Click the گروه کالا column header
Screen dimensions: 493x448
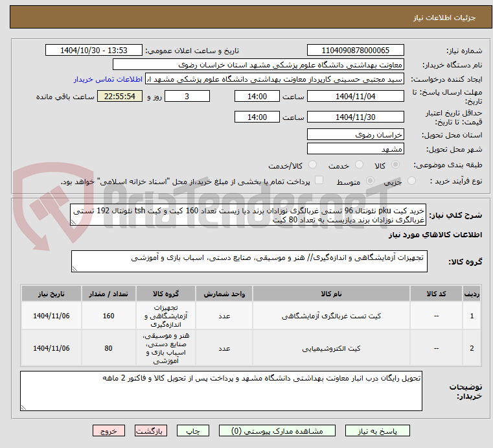pos(166,294)
